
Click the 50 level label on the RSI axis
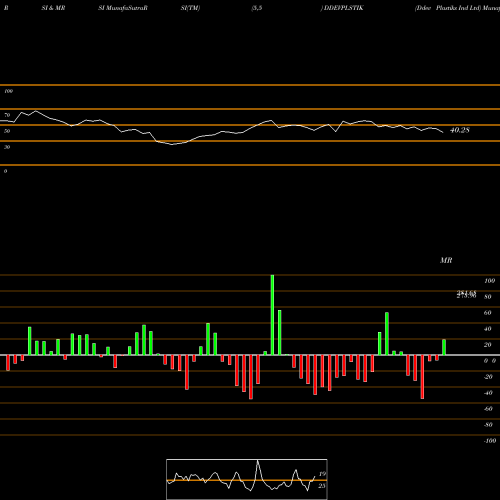point(7,131)
